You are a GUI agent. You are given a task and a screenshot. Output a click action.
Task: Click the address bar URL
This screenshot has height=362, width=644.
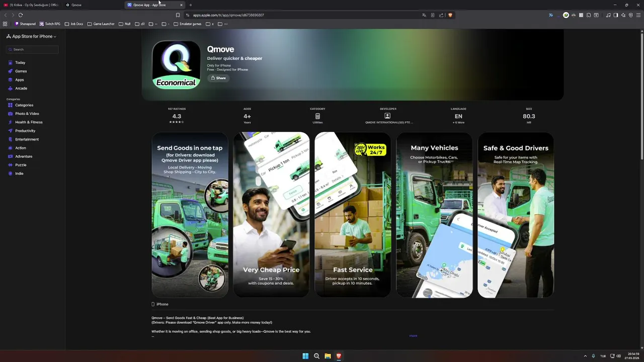pyautogui.click(x=228, y=15)
